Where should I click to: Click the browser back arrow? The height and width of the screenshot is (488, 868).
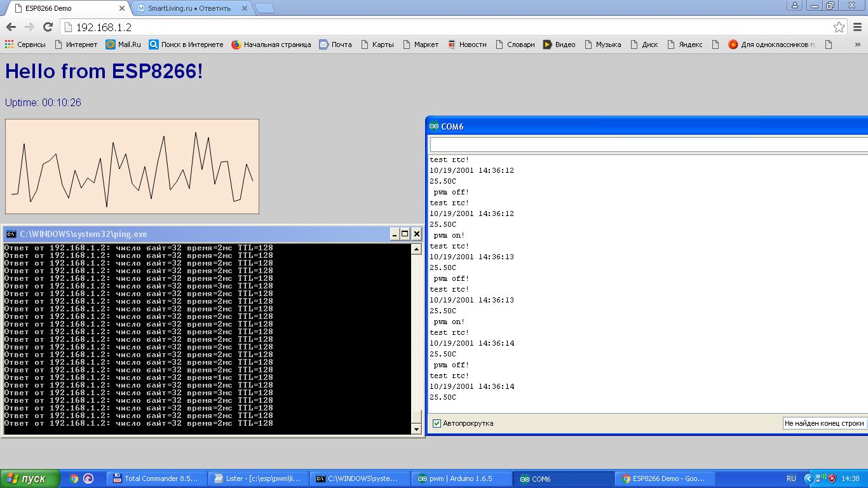[x=11, y=27]
